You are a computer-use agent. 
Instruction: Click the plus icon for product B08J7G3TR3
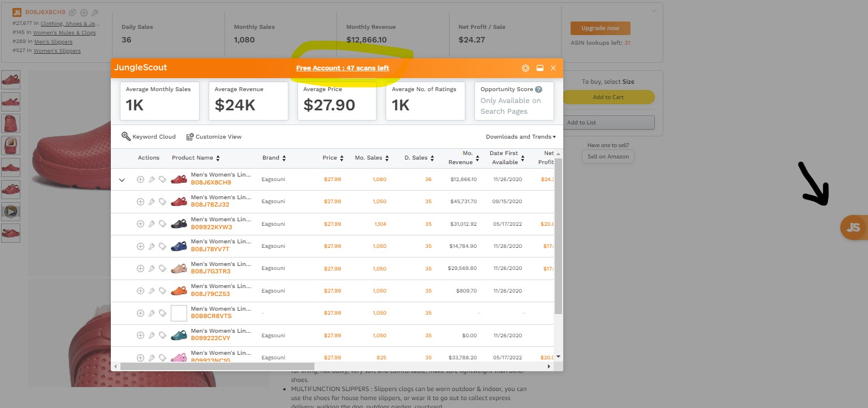tap(140, 268)
